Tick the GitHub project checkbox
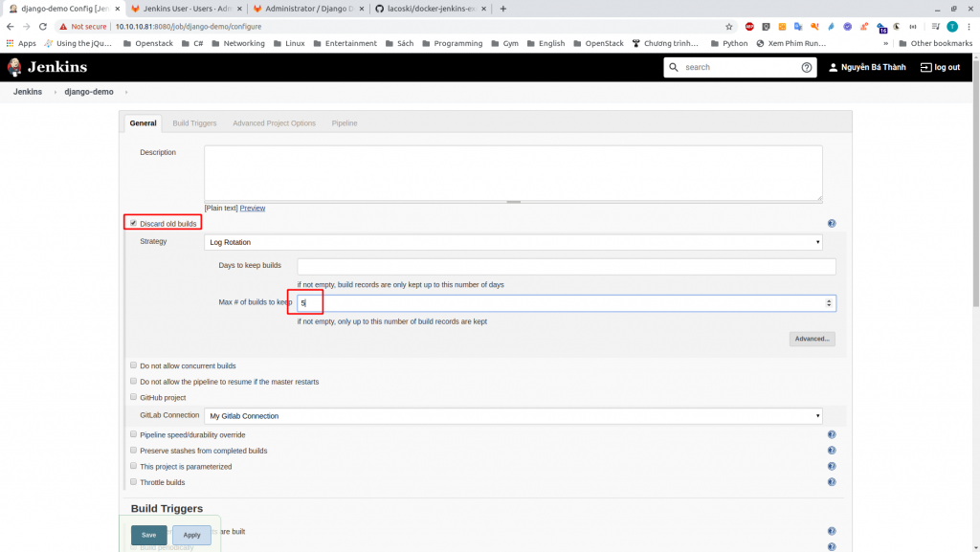The width and height of the screenshot is (980, 552). 133,396
